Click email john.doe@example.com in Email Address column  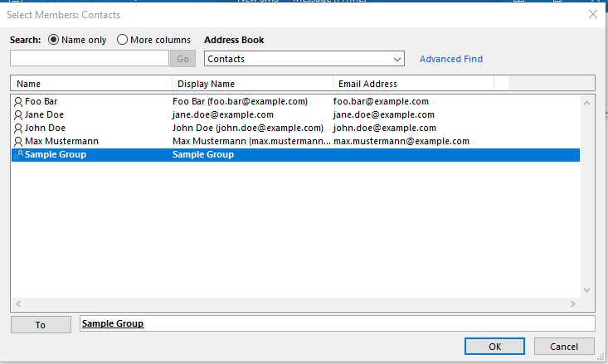click(384, 128)
